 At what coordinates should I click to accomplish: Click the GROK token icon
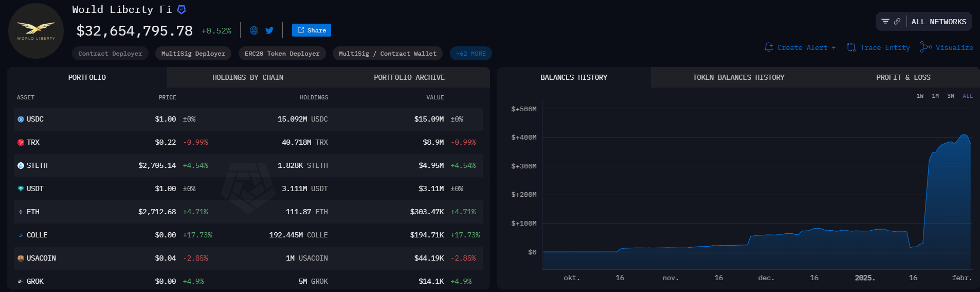21,281
